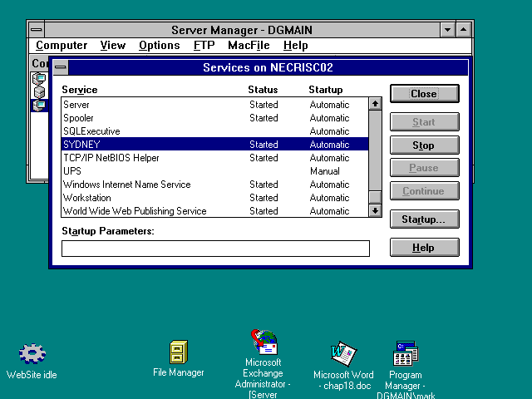The width and height of the screenshot is (532, 399).
Task: Open the Computer menu
Action: coord(62,46)
